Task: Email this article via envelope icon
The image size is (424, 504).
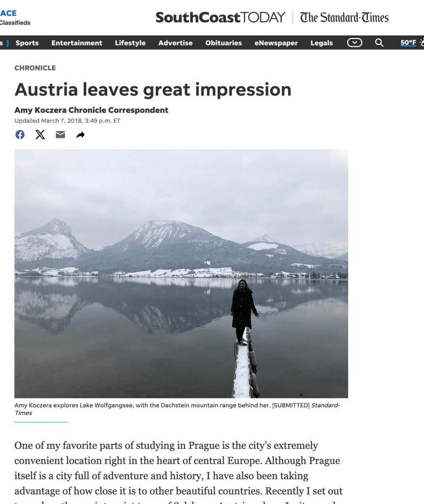Action: pos(61,134)
